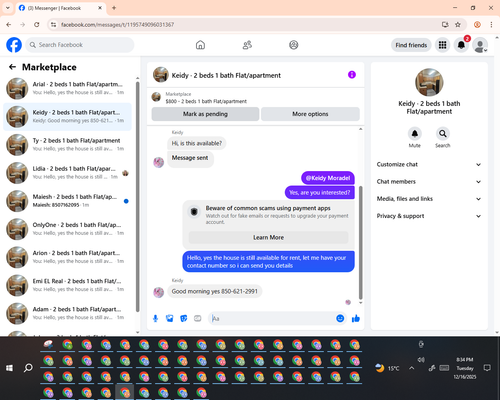Click the 'Yes, are you interested?' bubble

[320, 193]
